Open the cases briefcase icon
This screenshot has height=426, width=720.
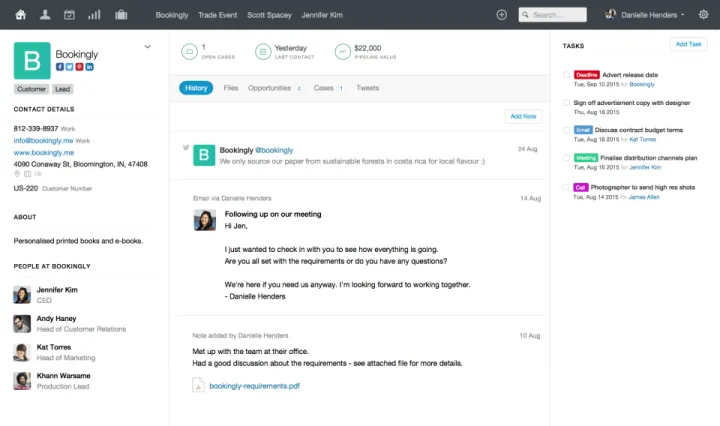click(x=121, y=15)
